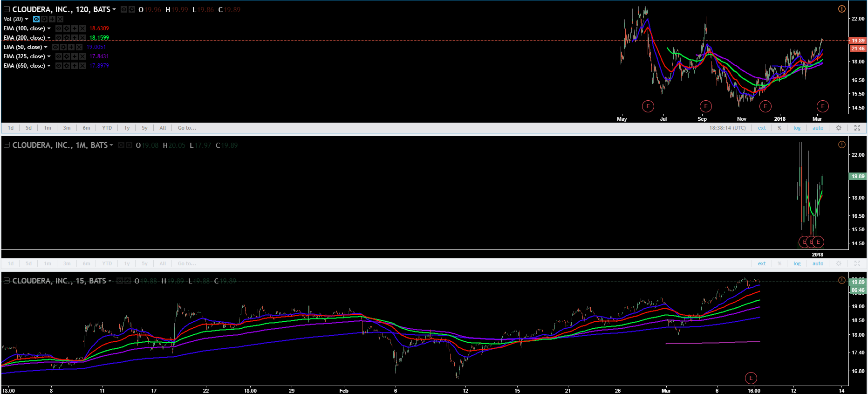Toggle visibility of the 120 chart main series
This screenshot has height=394, width=868.
coord(124,9)
